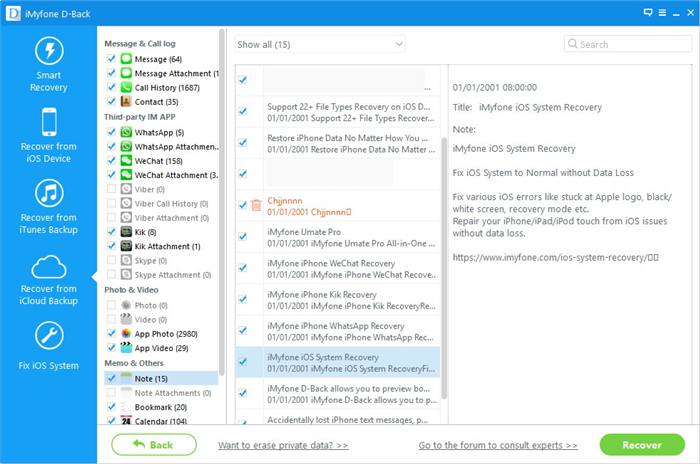This screenshot has width=700, height=464.
Task: Click the App Video clapper icon
Action: [126, 348]
